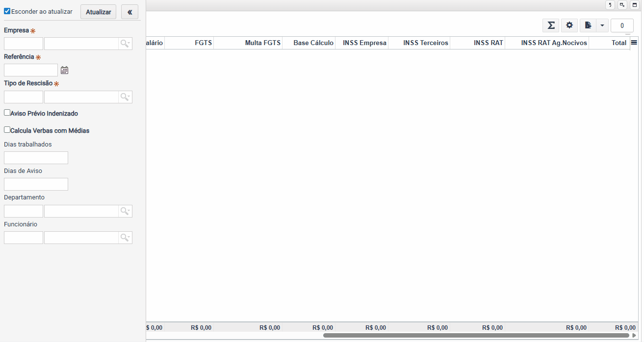644x342 pixels.
Task: Focus the Tipo de Rescisão description field
Action: (x=81, y=97)
